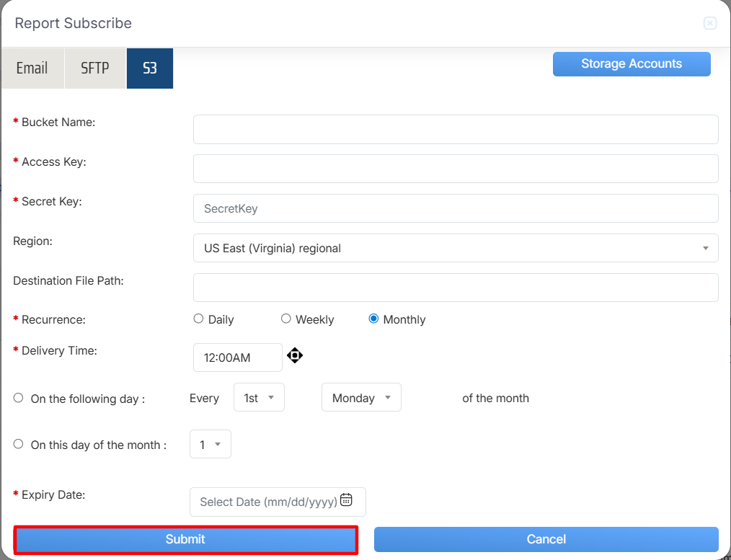Open Storage Accounts
The height and width of the screenshot is (560, 731).
point(632,63)
